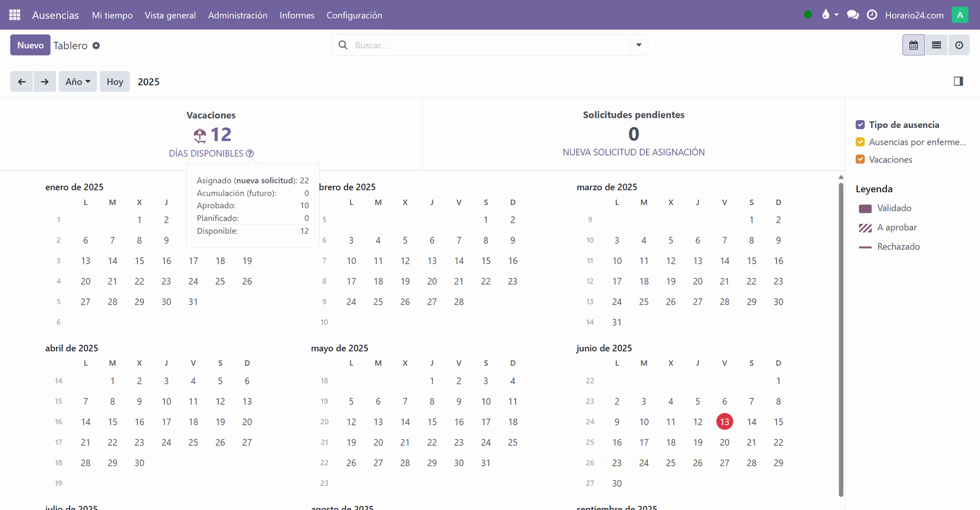Switch to list view icon

936,45
